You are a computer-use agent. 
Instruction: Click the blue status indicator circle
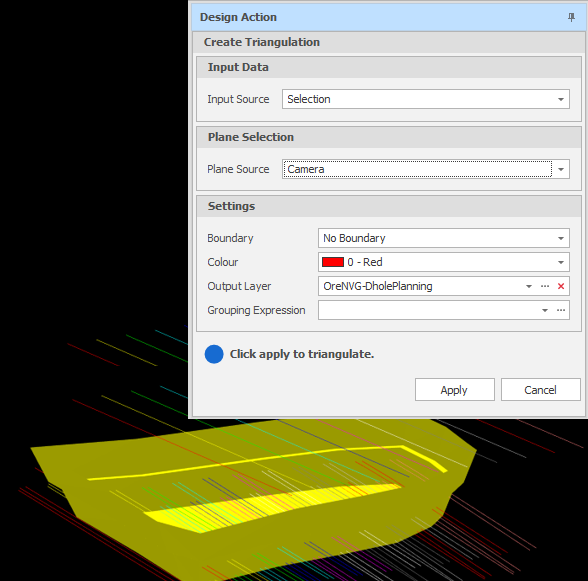click(214, 354)
